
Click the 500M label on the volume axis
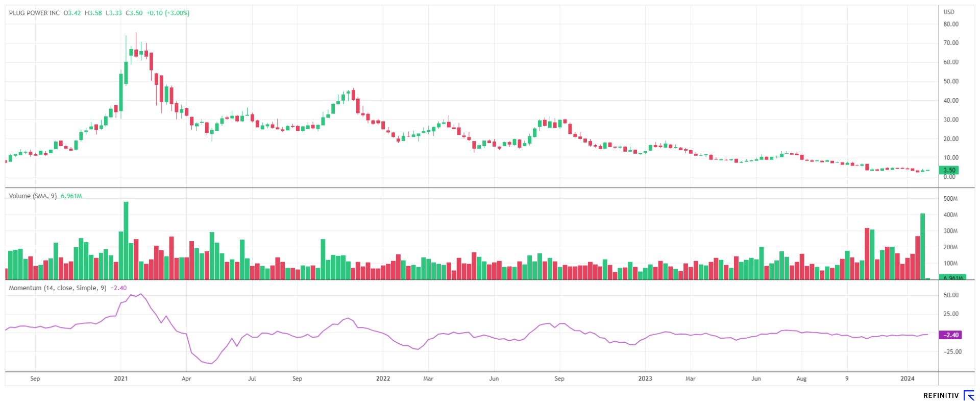pyautogui.click(x=950, y=199)
